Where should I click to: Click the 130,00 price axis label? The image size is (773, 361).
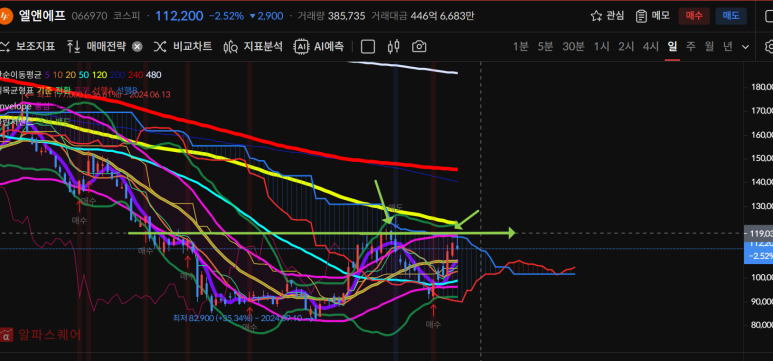tap(762, 206)
